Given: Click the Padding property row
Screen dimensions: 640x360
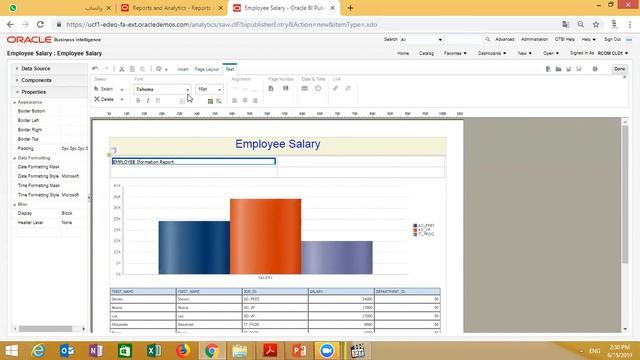Looking at the screenshot, I should click(50, 149).
